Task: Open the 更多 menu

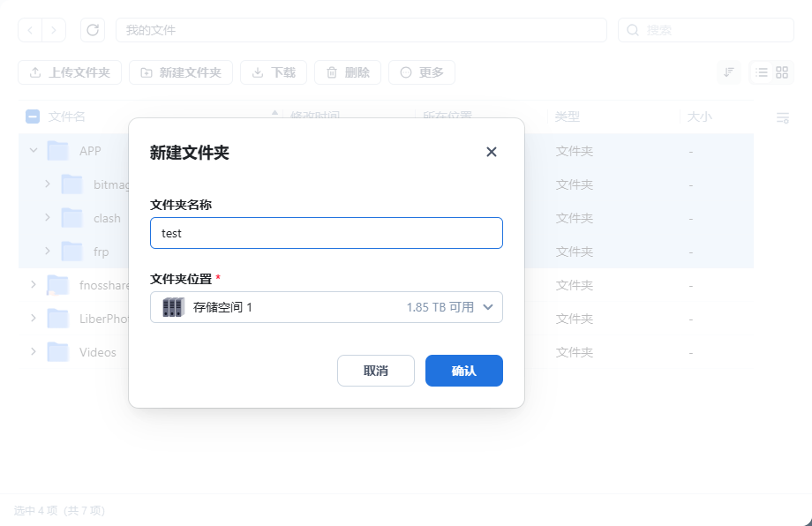Action: pos(422,72)
